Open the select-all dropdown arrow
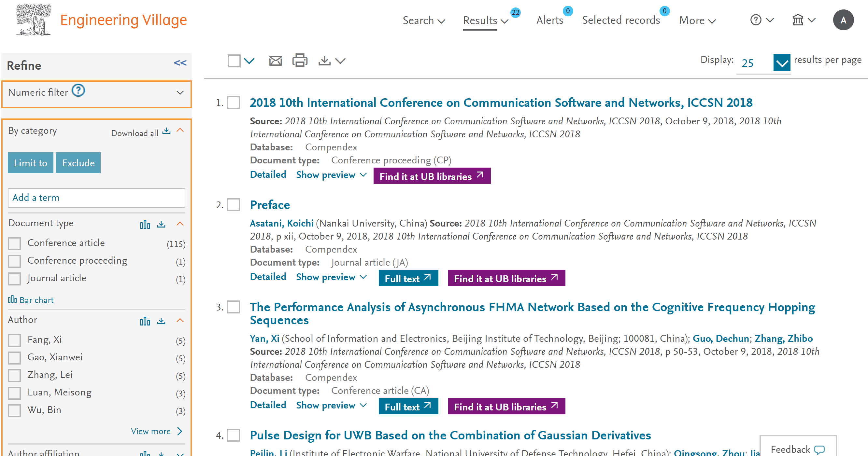The height and width of the screenshot is (456, 868). 249,61
